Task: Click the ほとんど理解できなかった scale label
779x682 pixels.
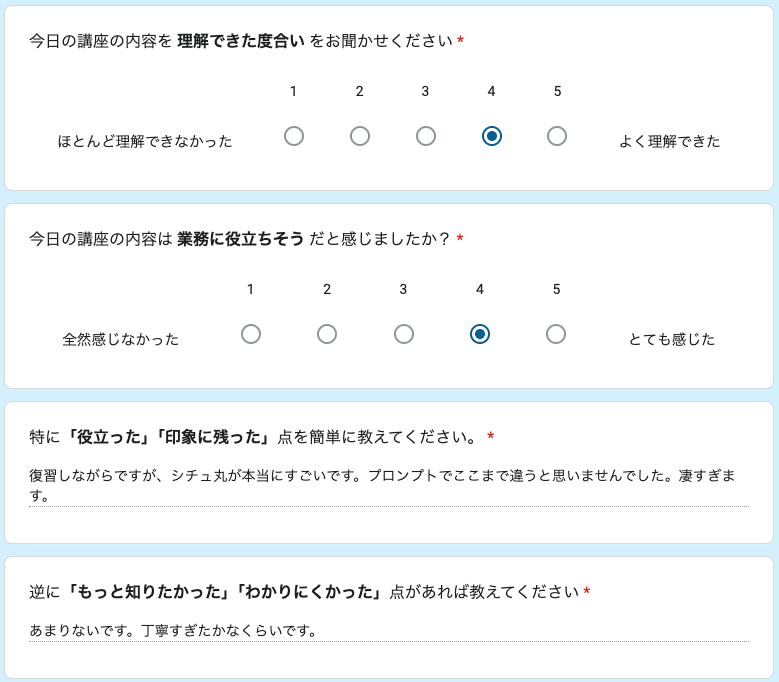Action: [145, 141]
